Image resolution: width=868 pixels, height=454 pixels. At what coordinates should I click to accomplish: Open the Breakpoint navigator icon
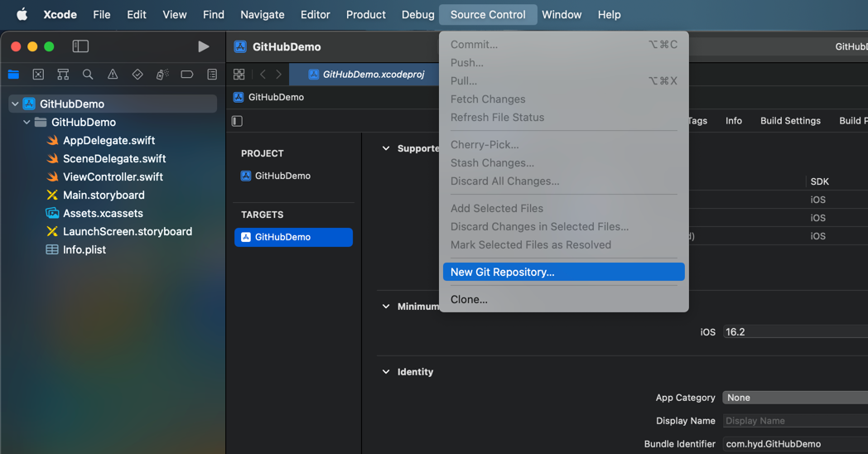(x=187, y=75)
